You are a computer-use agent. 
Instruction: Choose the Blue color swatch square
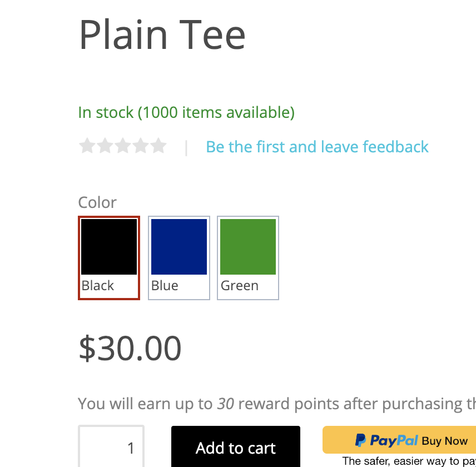179,247
